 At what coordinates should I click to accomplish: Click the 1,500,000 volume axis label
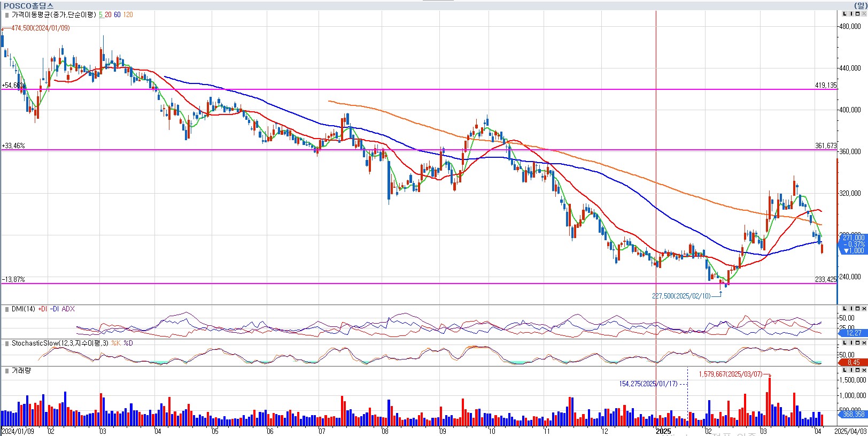click(x=852, y=380)
